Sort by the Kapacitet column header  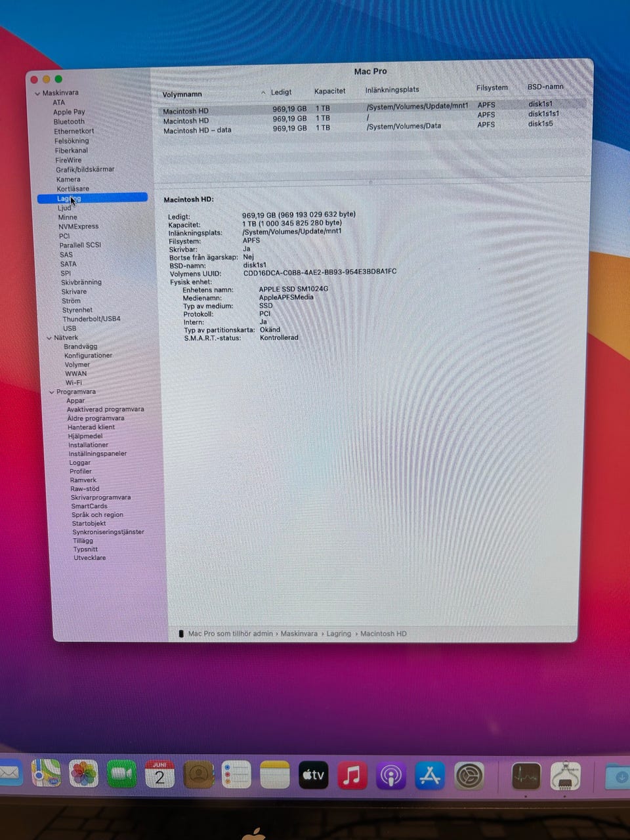tap(329, 91)
